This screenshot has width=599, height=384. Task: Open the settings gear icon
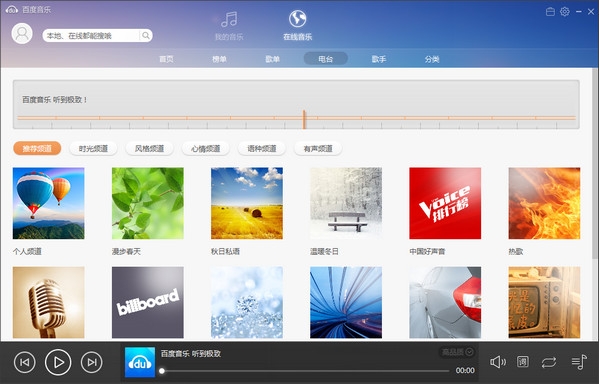[565, 11]
